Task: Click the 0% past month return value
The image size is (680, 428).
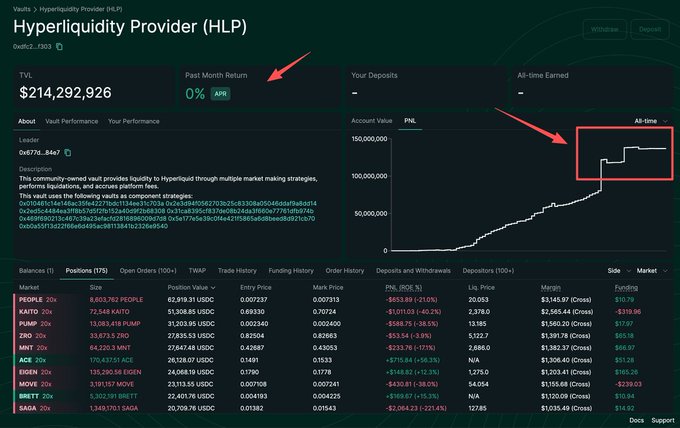Action: (195, 94)
